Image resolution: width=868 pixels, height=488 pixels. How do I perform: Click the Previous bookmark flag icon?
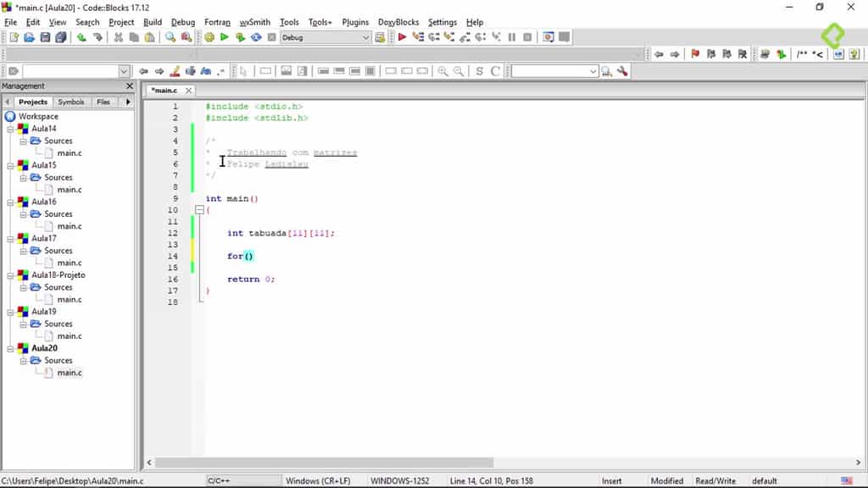pos(711,54)
